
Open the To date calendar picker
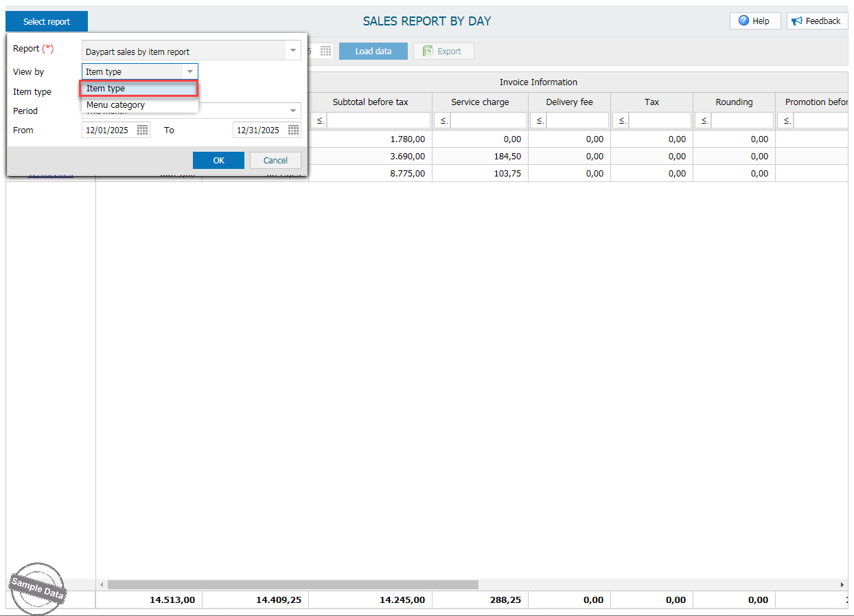[x=294, y=130]
